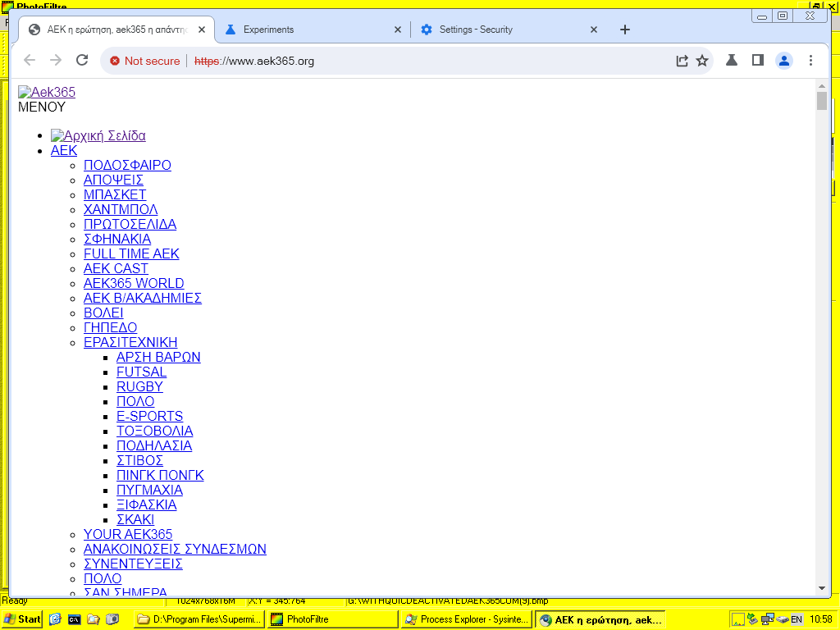The height and width of the screenshot is (630, 840).
Task: Open the Not secure site info warning
Action: click(x=144, y=61)
